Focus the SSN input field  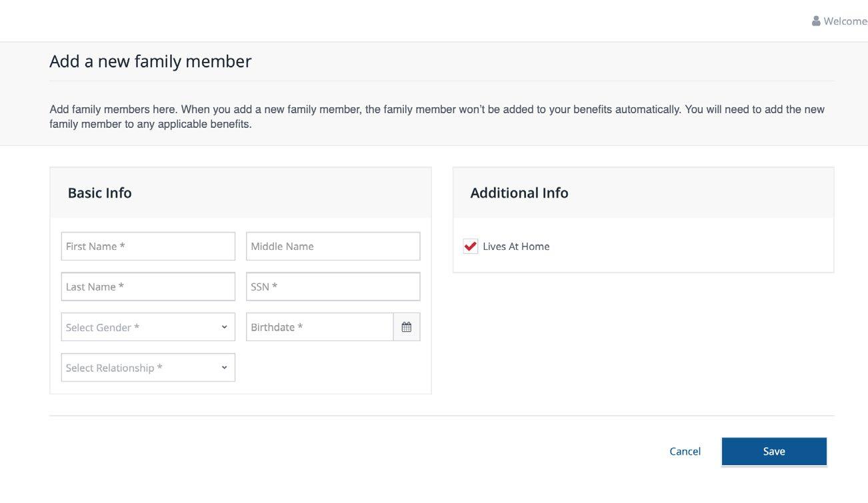click(333, 286)
